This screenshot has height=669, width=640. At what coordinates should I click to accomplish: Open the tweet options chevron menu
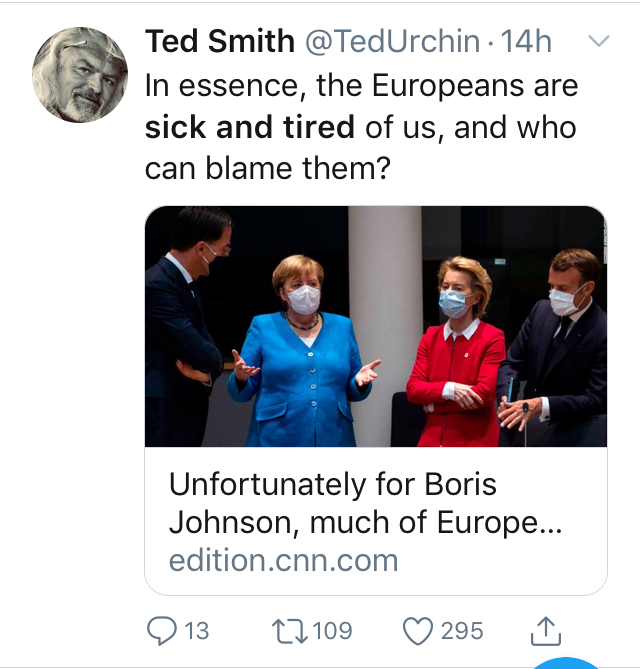(x=599, y=41)
